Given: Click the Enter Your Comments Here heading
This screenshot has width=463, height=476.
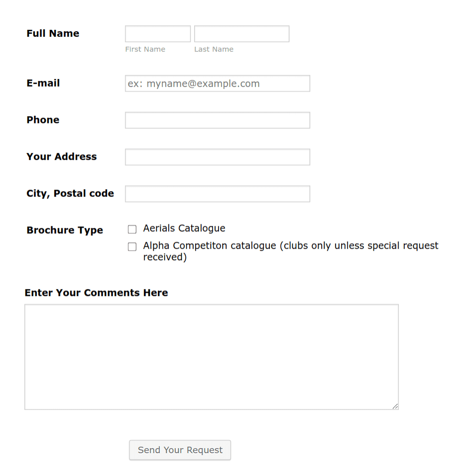Looking at the screenshot, I should click(x=96, y=292).
